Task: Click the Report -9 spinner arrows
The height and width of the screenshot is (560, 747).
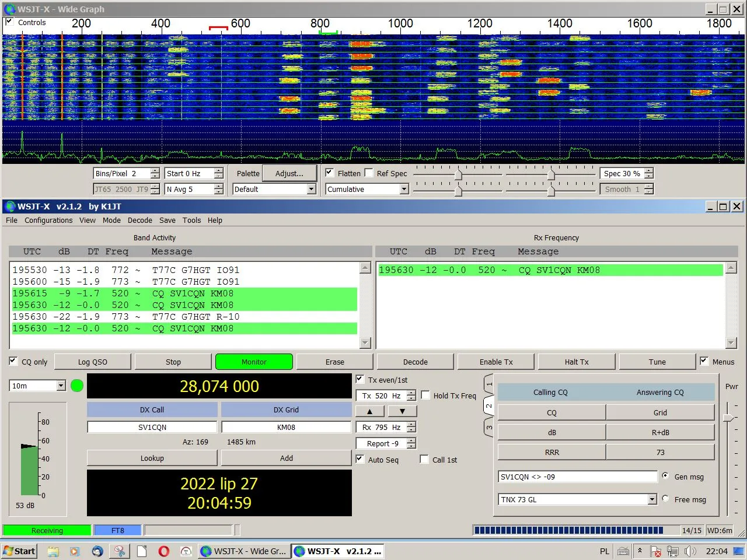Action: pyautogui.click(x=411, y=443)
